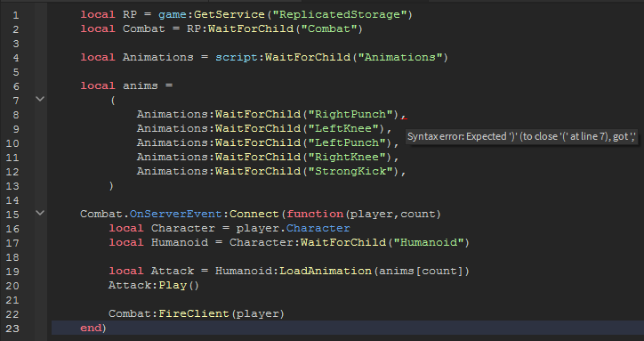Click line number 14 in the gutter

pos(12,200)
